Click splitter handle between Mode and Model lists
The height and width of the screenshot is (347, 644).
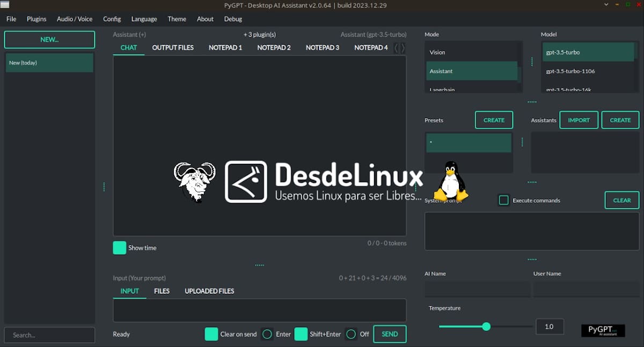coord(532,62)
